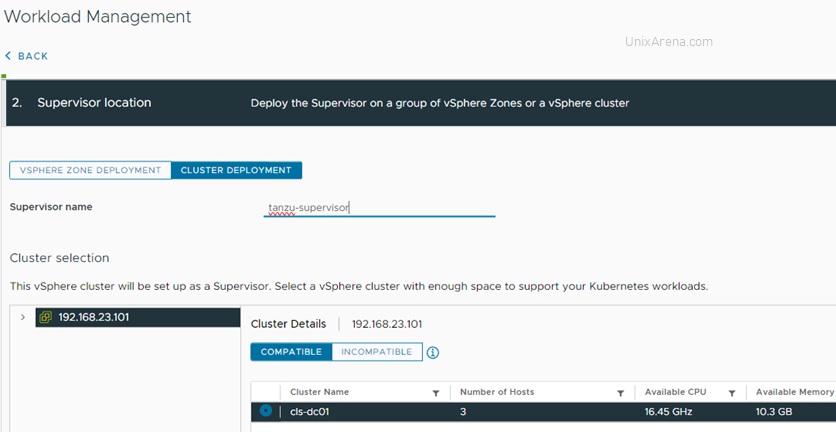
Task: Filter the Number of Hosts column
Action: [x=620, y=393]
